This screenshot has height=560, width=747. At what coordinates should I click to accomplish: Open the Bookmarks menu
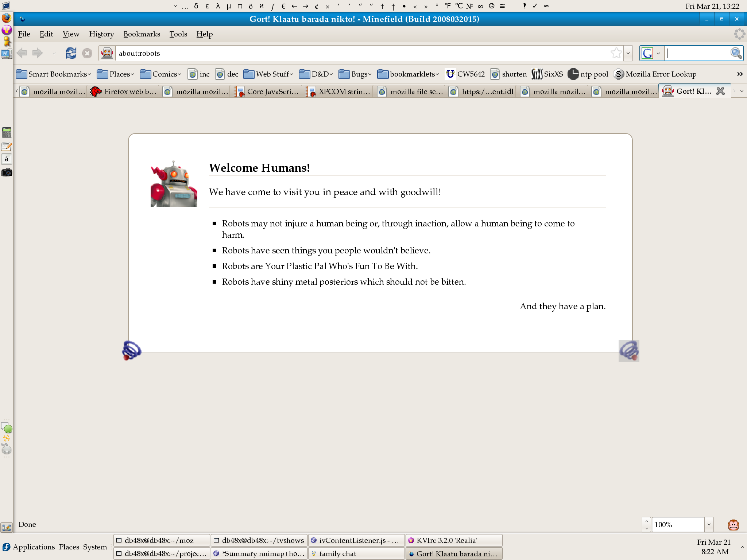142,34
